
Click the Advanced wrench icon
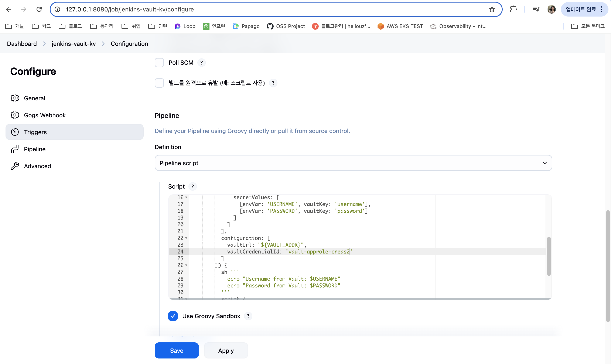pyautogui.click(x=15, y=166)
